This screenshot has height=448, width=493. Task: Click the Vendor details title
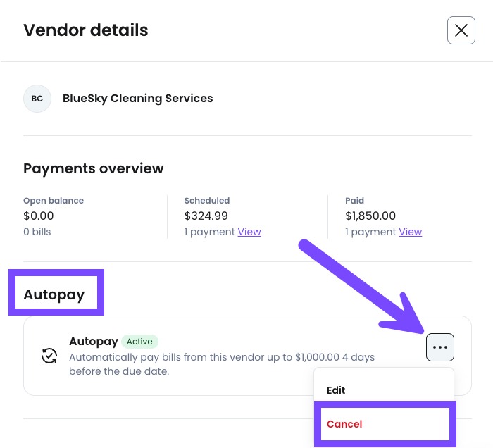point(85,30)
